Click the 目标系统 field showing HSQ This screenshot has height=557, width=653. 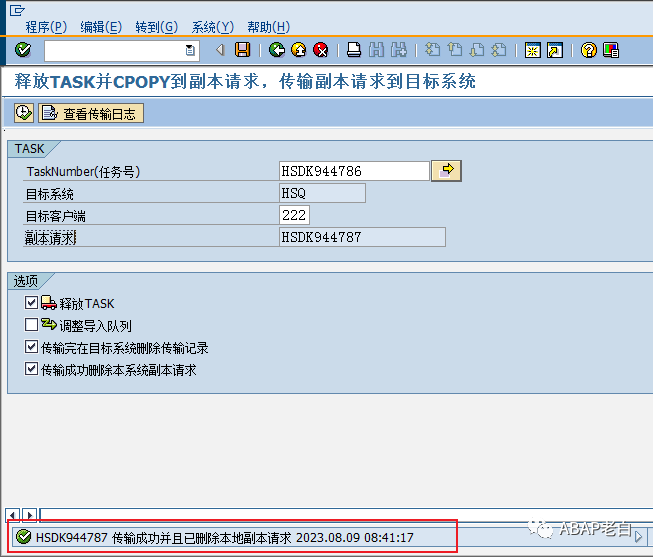[322, 193]
